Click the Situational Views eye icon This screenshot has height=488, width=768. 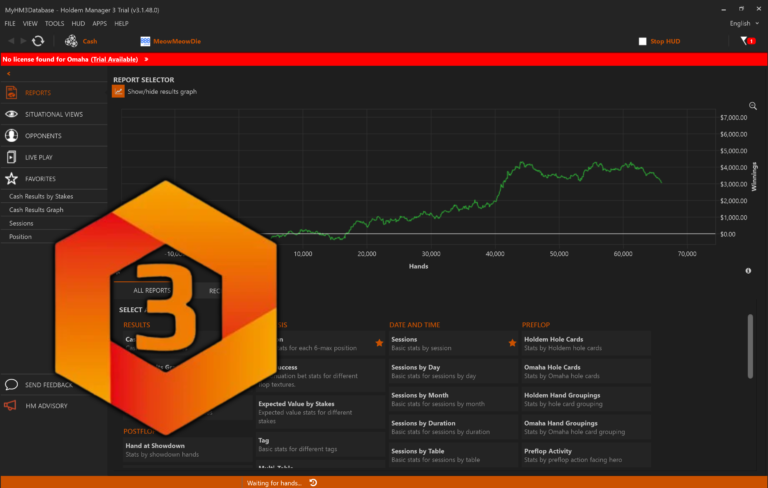[x=11, y=114]
